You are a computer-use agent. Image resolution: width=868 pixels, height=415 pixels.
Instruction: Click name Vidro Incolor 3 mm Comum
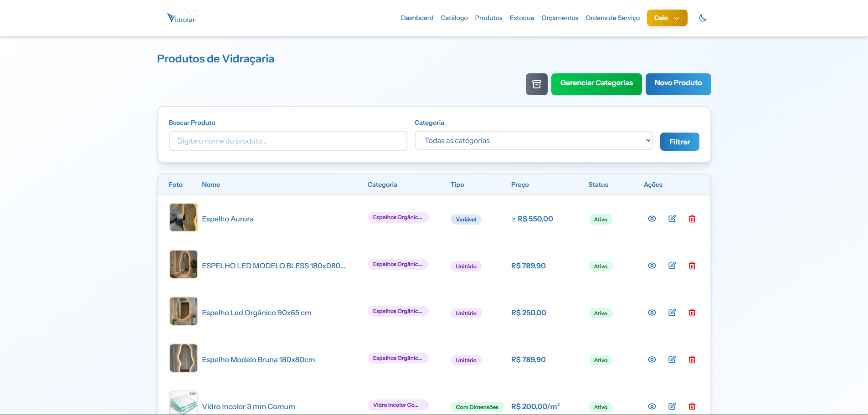[248, 406]
